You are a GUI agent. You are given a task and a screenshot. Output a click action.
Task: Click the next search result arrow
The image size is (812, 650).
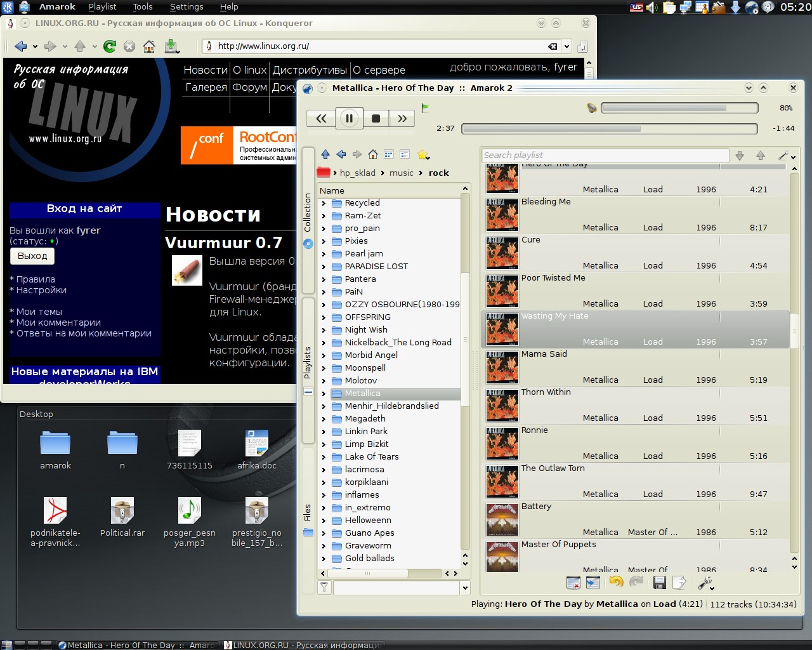point(740,156)
